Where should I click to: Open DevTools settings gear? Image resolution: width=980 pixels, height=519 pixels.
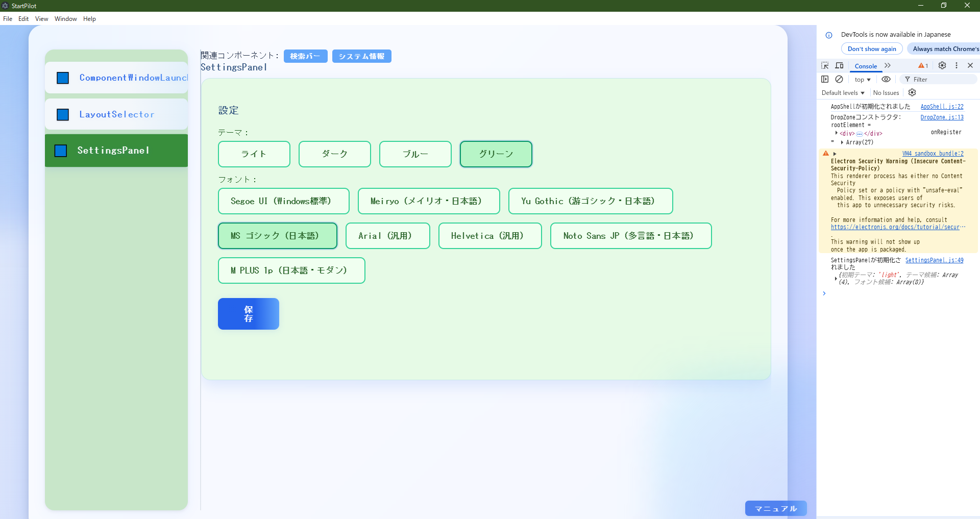pyautogui.click(x=942, y=65)
